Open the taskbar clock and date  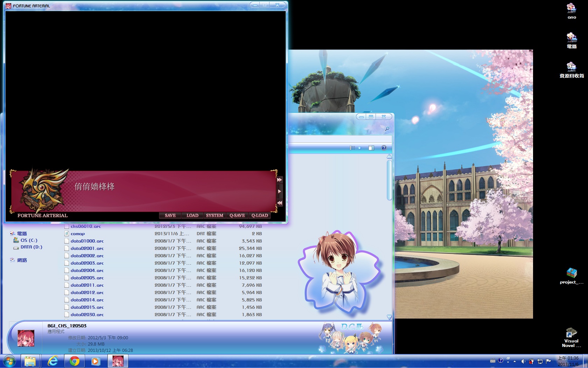click(568, 361)
